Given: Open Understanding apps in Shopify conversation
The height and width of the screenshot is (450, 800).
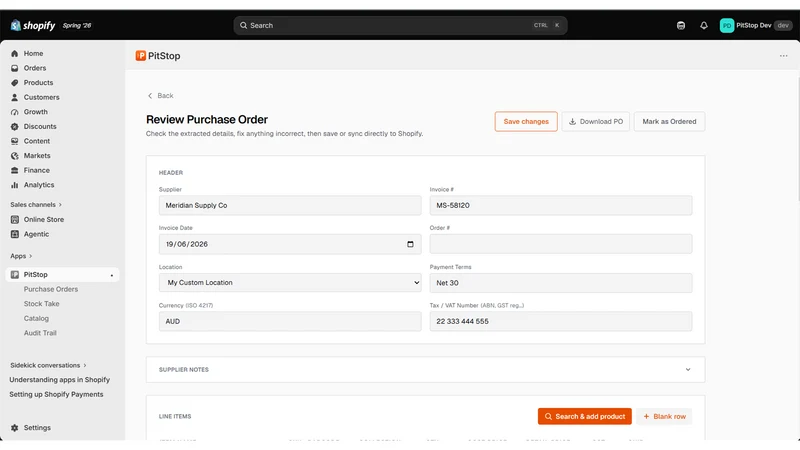Looking at the screenshot, I should pos(60,380).
